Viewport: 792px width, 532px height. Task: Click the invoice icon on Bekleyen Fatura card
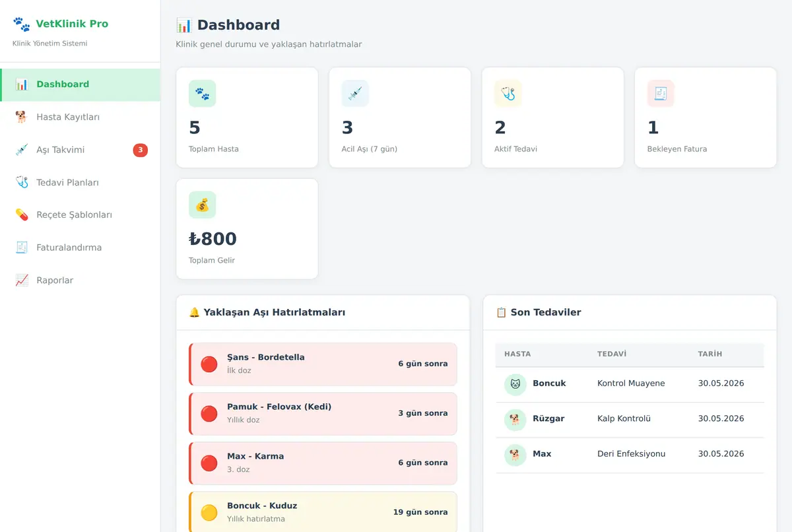pos(661,94)
